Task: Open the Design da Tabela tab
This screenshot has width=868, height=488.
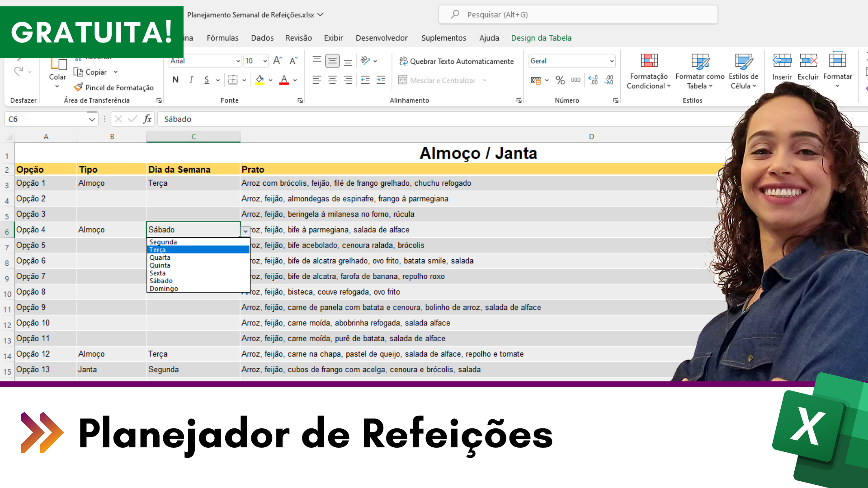Action: (541, 38)
